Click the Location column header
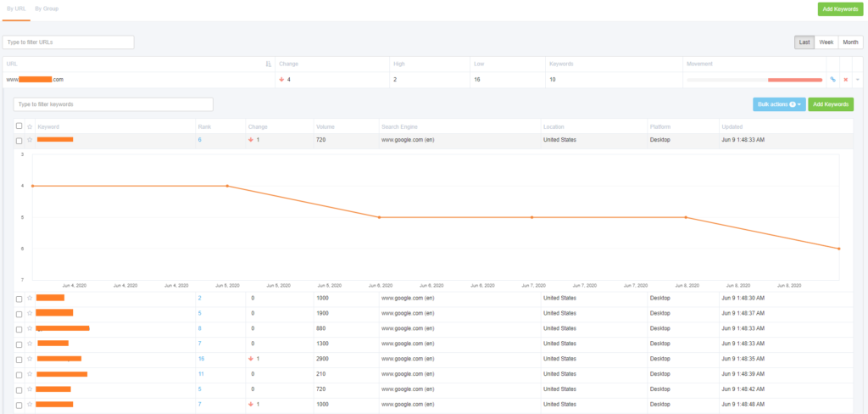Viewport: 868px width, 414px height. (x=554, y=127)
